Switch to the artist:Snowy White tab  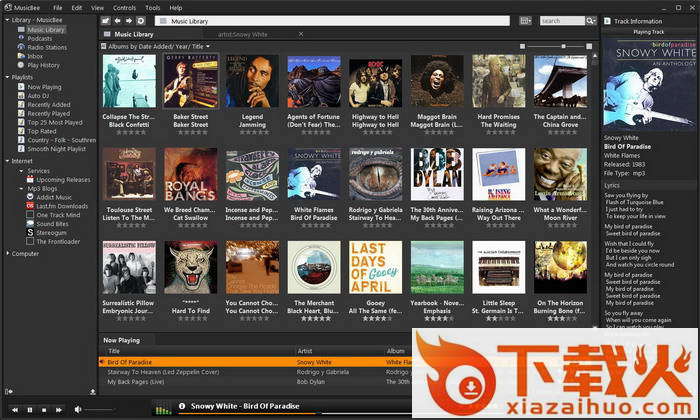pyautogui.click(x=243, y=34)
